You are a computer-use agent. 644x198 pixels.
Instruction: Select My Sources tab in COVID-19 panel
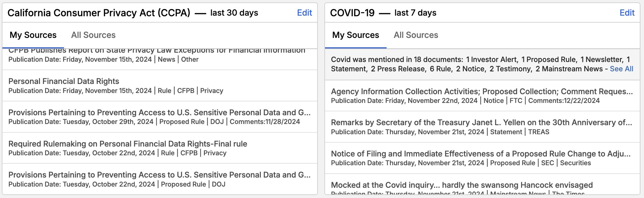[x=356, y=35]
